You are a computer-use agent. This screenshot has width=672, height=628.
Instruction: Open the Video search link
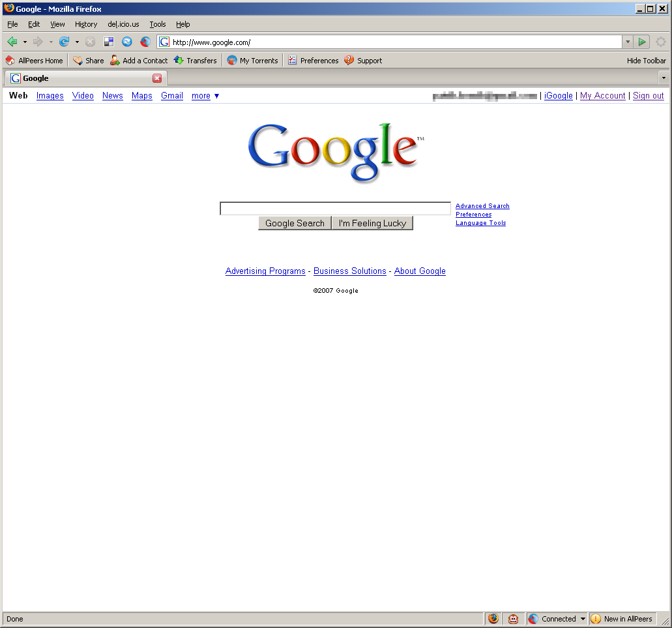[x=83, y=96]
